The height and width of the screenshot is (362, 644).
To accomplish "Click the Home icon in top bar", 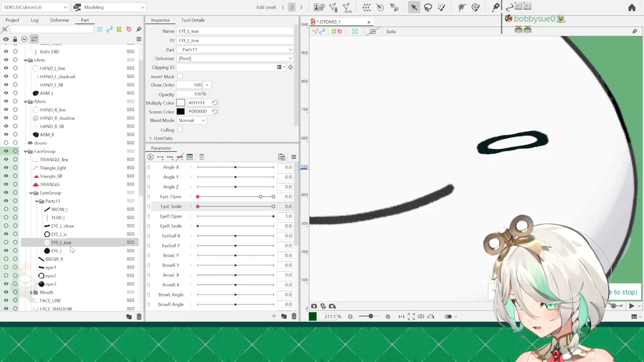I will pos(632,8).
